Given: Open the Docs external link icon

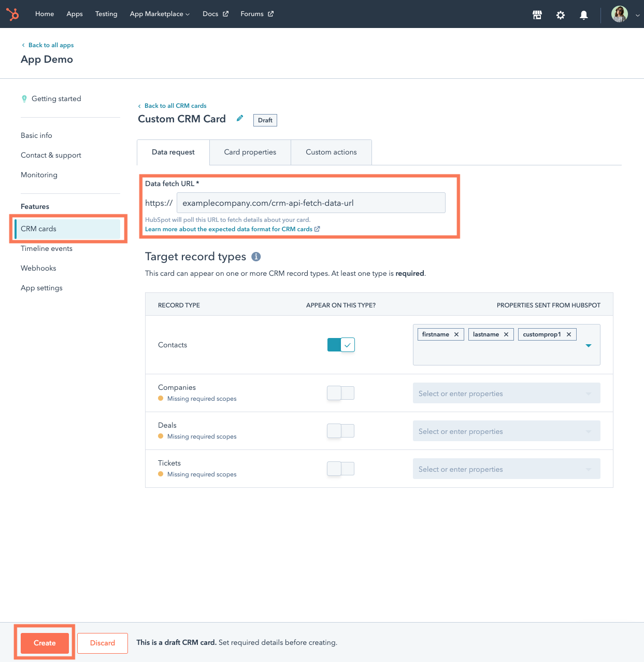Looking at the screenshot, I should (x=226, y=13).
